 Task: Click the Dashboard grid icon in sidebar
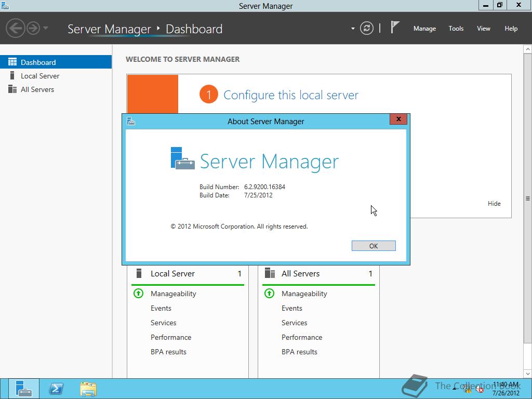[12, 62]
